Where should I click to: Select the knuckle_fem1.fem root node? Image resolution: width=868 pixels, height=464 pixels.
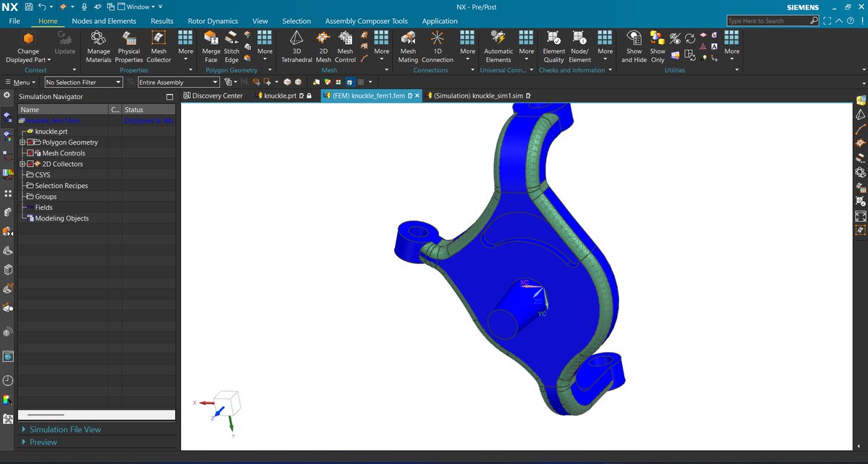click(54, 121)
